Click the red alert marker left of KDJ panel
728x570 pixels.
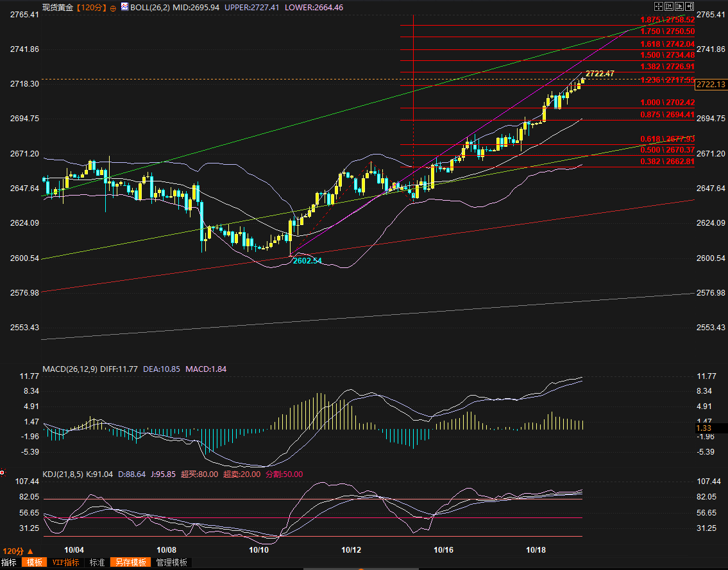click(x=3, y=474)
